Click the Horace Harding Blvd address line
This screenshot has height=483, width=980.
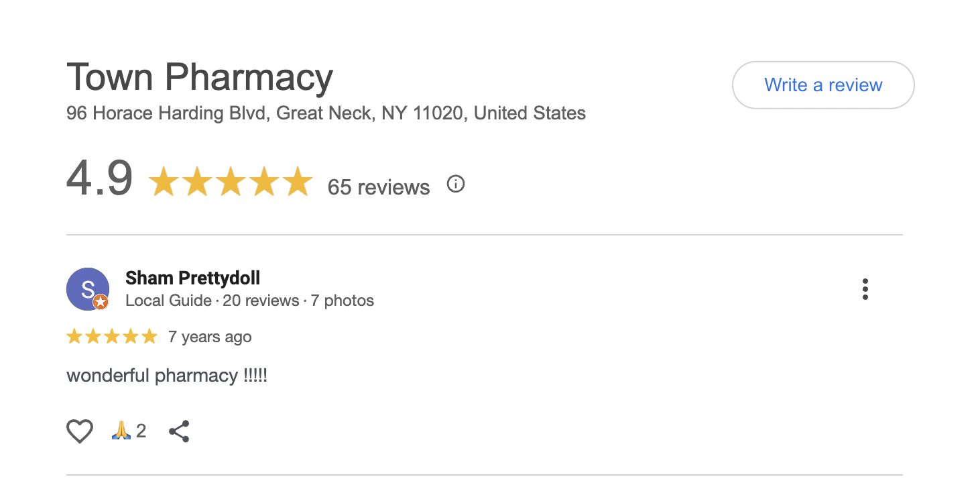point(326,113)
